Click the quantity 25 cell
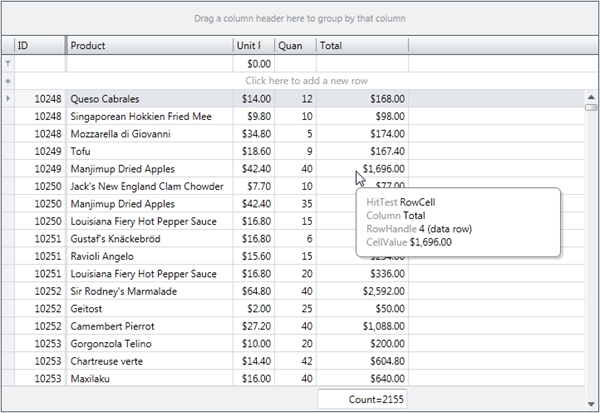Viewport: 600px width, 413px height. (295, 309)
